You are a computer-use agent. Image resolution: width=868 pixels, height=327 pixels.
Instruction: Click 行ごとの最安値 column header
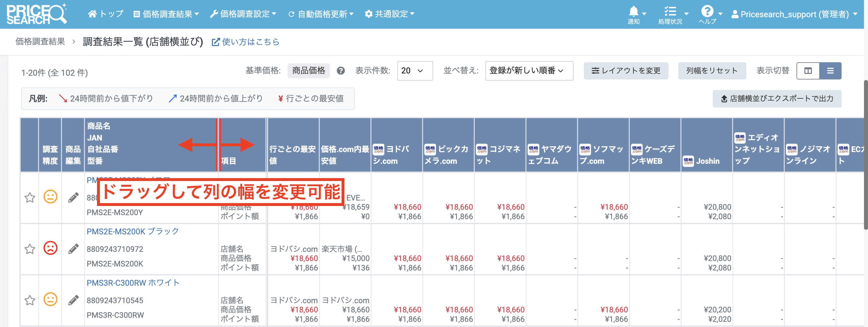click(x=293, y=145)
